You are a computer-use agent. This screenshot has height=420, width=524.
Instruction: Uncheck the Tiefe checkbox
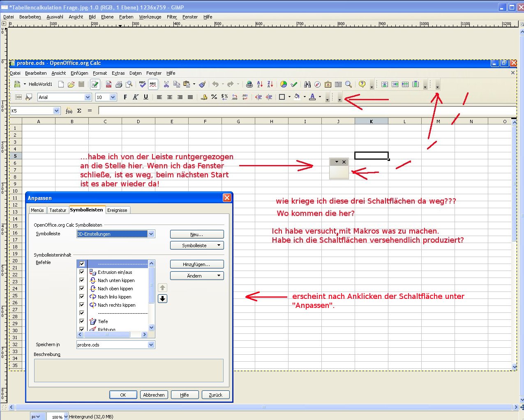pos(82,321)
